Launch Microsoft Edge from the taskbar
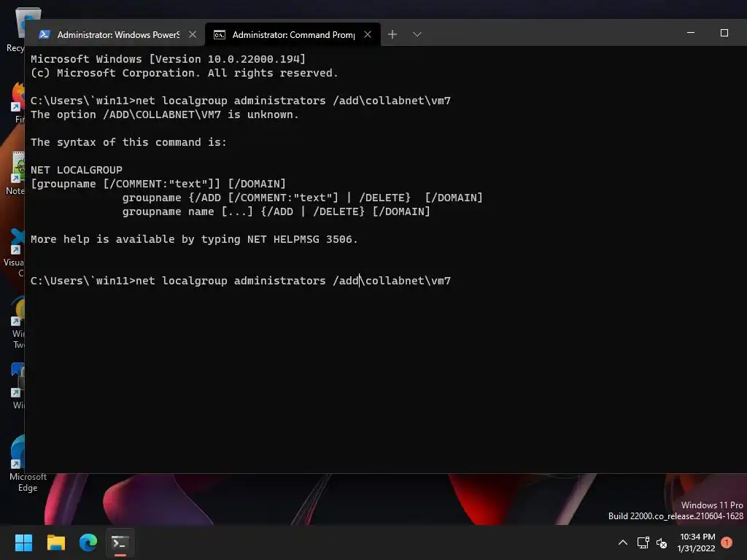The image size is (747, 560). [x=88, y=542]
